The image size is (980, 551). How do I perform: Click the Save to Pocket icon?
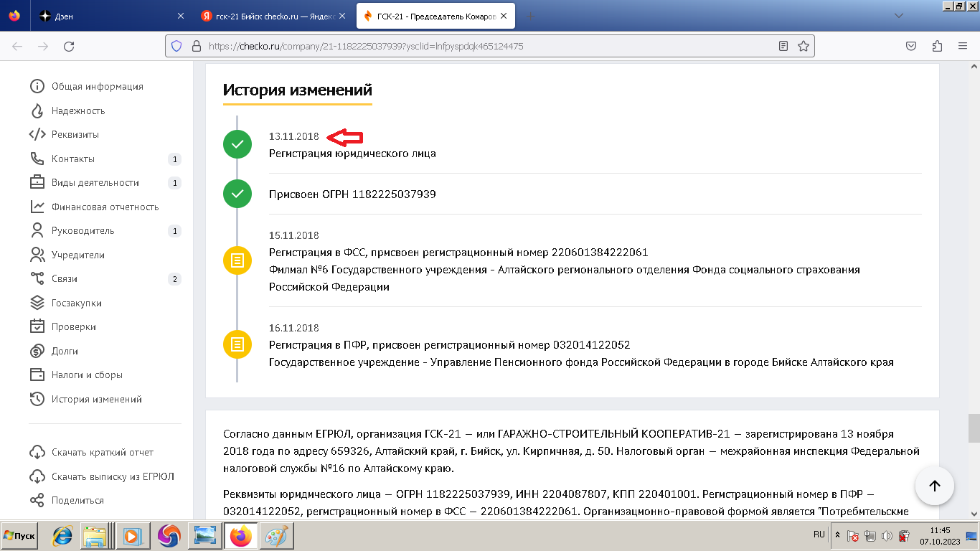[910, 46]
